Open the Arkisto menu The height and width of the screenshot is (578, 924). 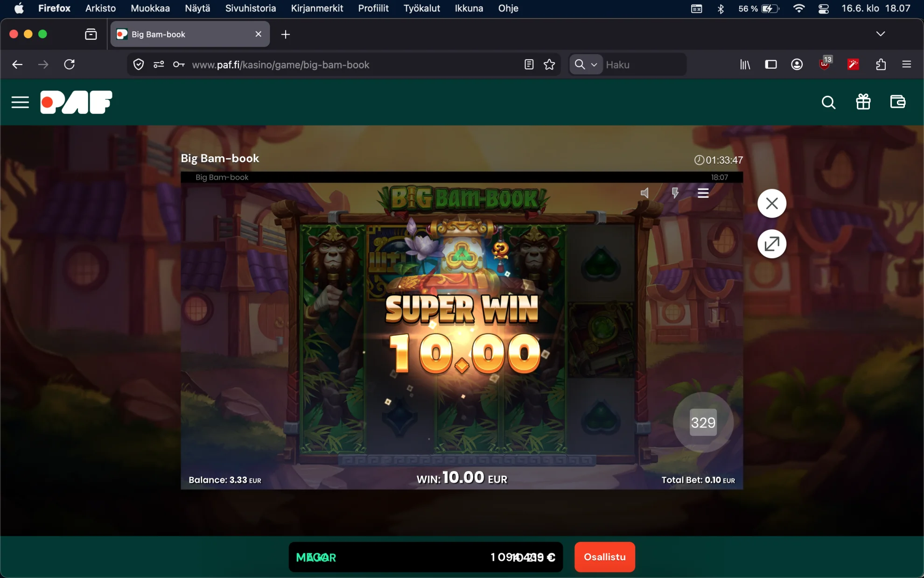pos(100,8)
